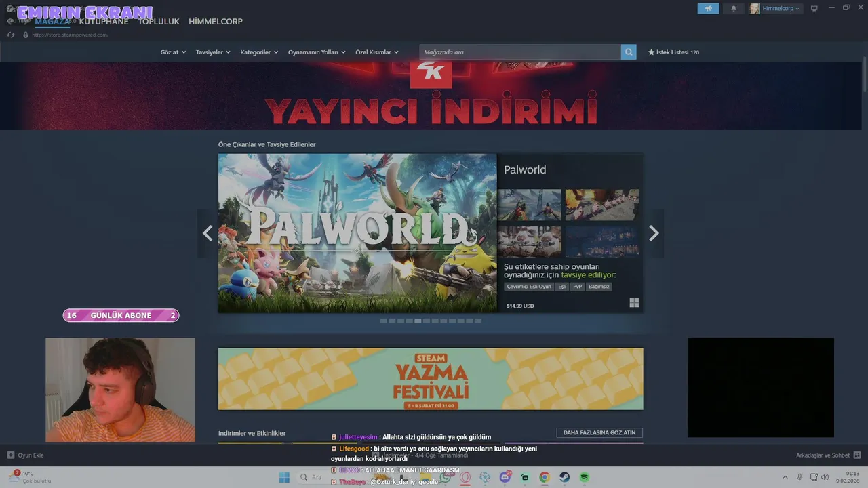Click the page reload icon near URL

coord(12,35)
